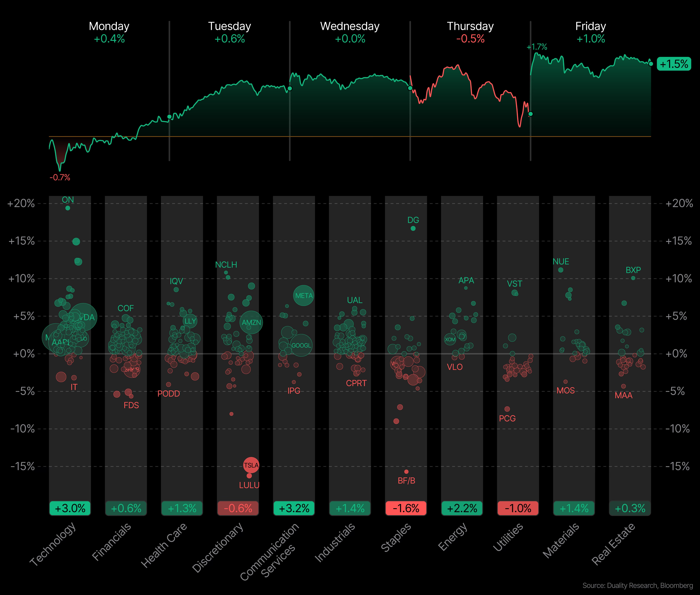Click the Utilities -1.0% badge
The width and height of the screenshot is (700, 595).
tap(518, 508)
